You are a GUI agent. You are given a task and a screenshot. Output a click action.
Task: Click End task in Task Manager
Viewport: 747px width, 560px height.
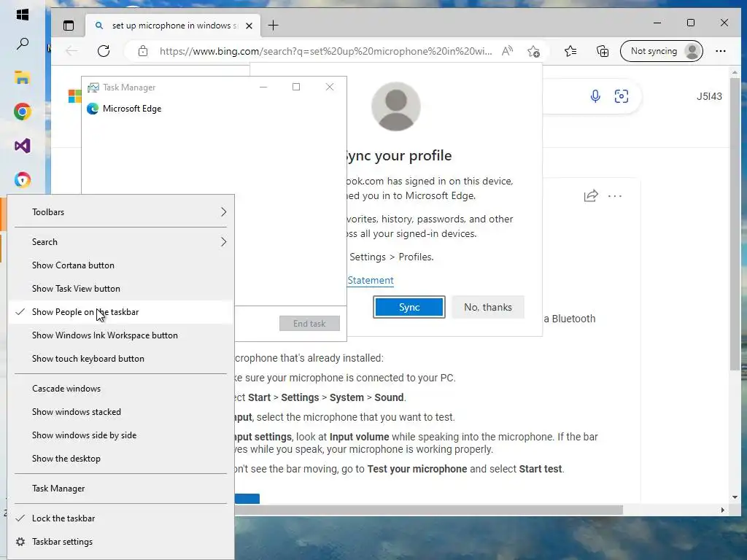click(309, 323)
